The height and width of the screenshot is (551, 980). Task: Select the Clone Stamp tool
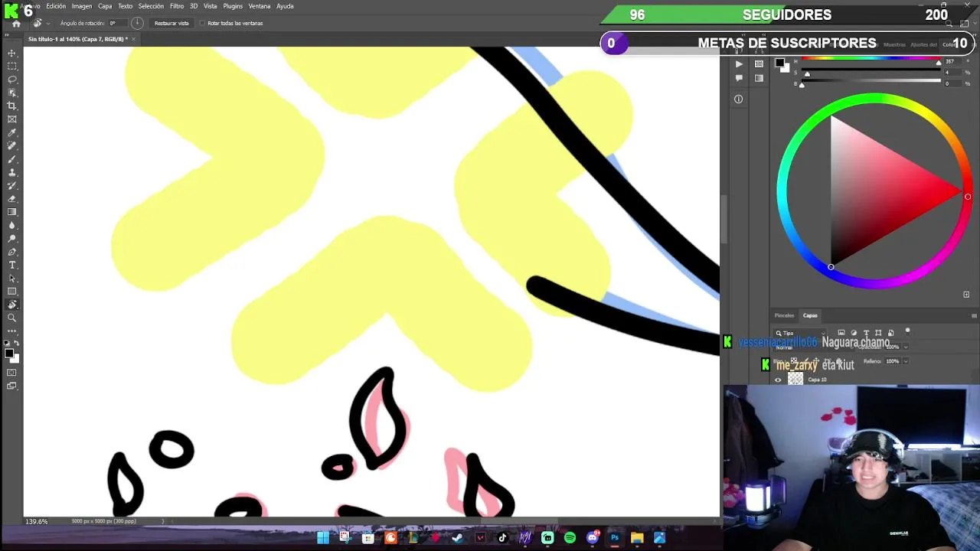click(x=12, y=172)
